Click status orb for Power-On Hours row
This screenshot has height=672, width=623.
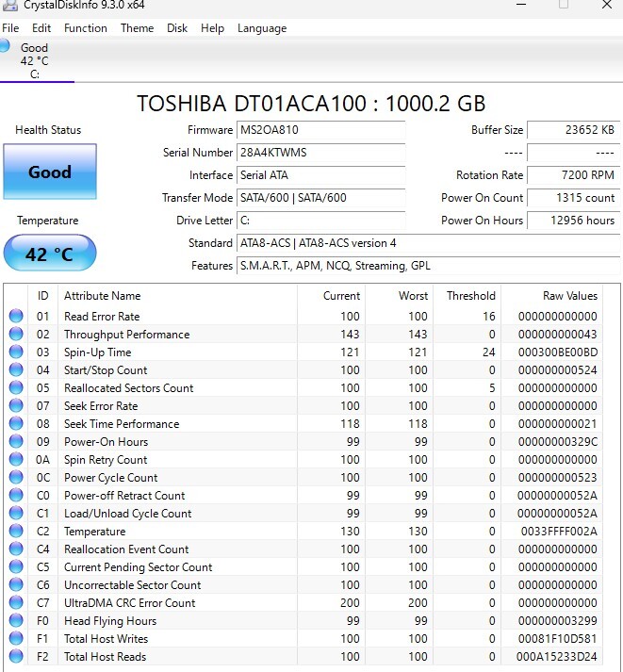click(x=16, y=441)
